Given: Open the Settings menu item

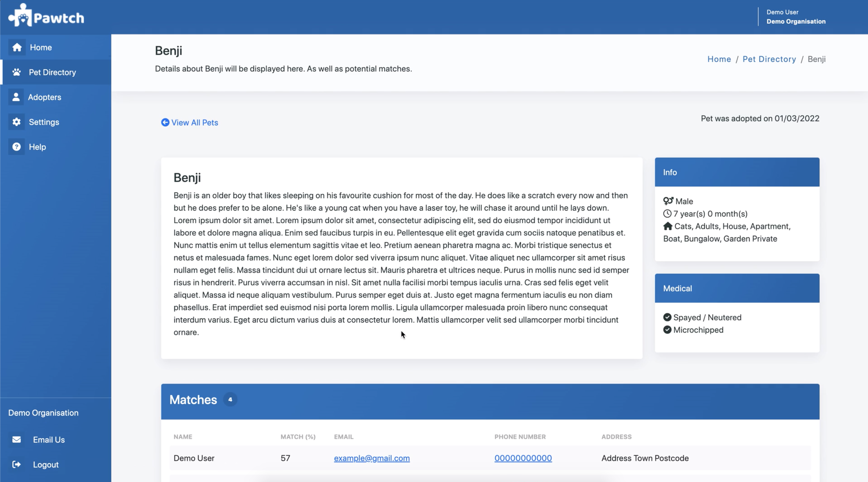Looking at the screenshot, I should [44, 122].
